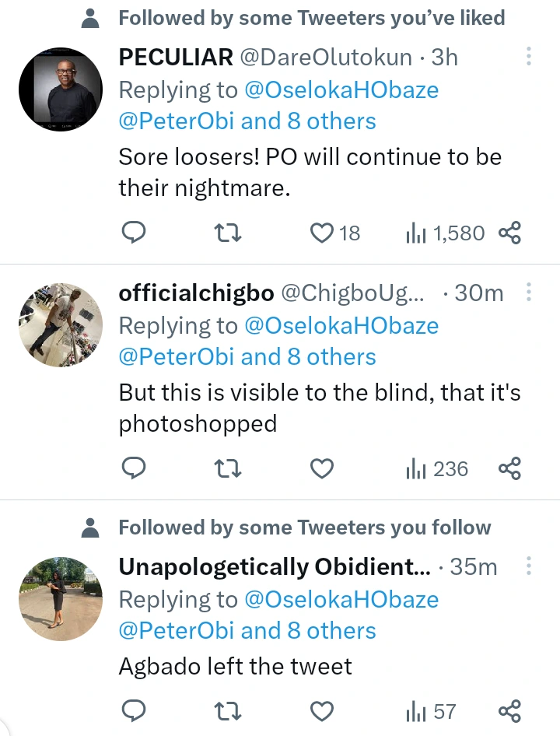Open @OselokaHObaze link in PECULIAR's reply
The width and height of the screenshot is (560, 736).
341,89
